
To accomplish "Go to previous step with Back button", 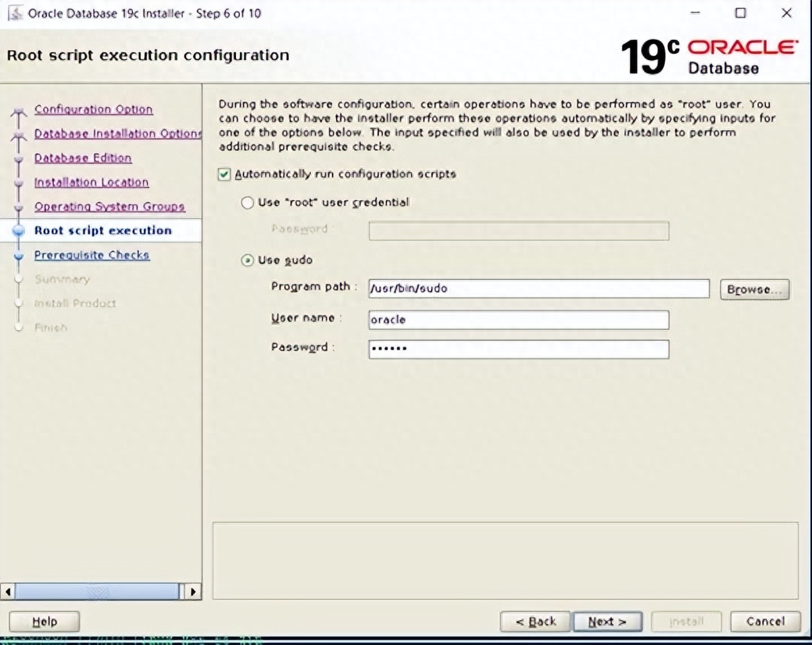I will tap(535, 621).
